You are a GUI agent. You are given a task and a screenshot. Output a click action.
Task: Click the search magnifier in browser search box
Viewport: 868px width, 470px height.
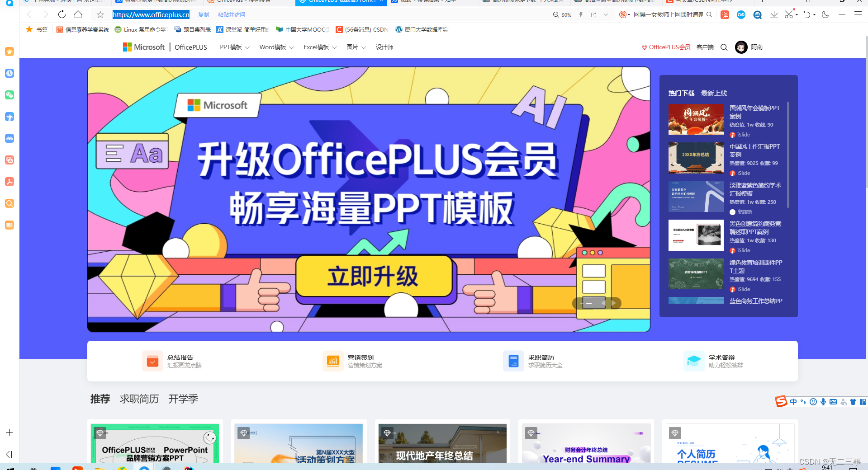(709, 14)
